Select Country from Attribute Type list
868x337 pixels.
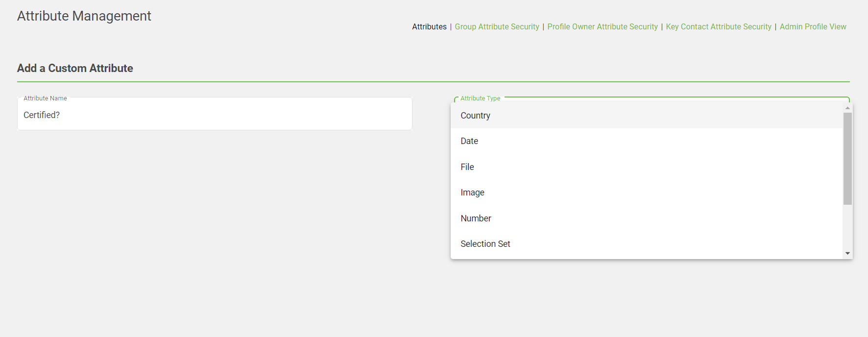pos(647,116)
